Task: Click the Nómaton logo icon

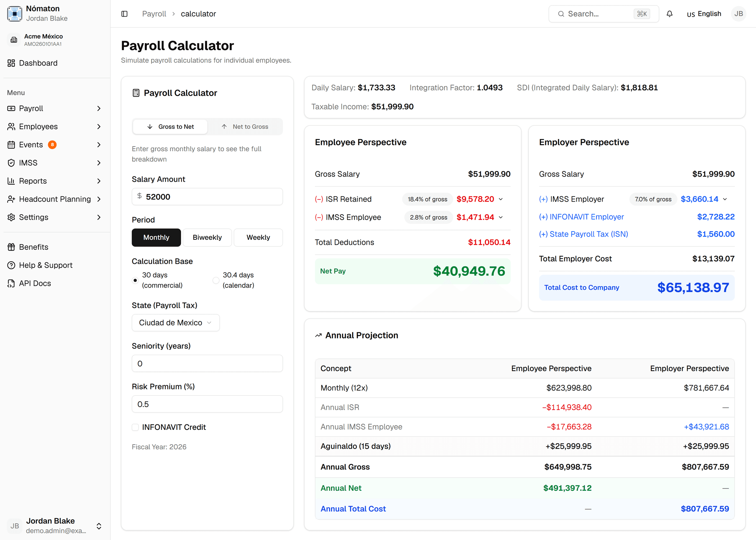Action: click(x=14, y=13)
